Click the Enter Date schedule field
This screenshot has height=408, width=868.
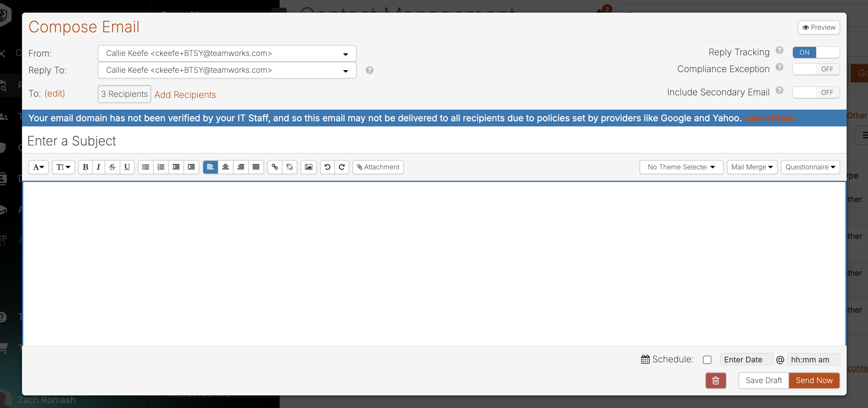click(x=746, y=360)
